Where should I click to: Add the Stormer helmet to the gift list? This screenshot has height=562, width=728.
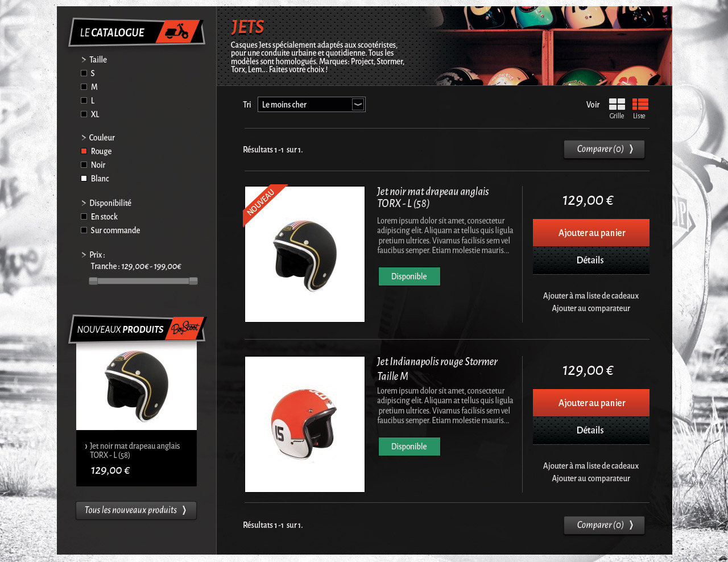point(591,466)
